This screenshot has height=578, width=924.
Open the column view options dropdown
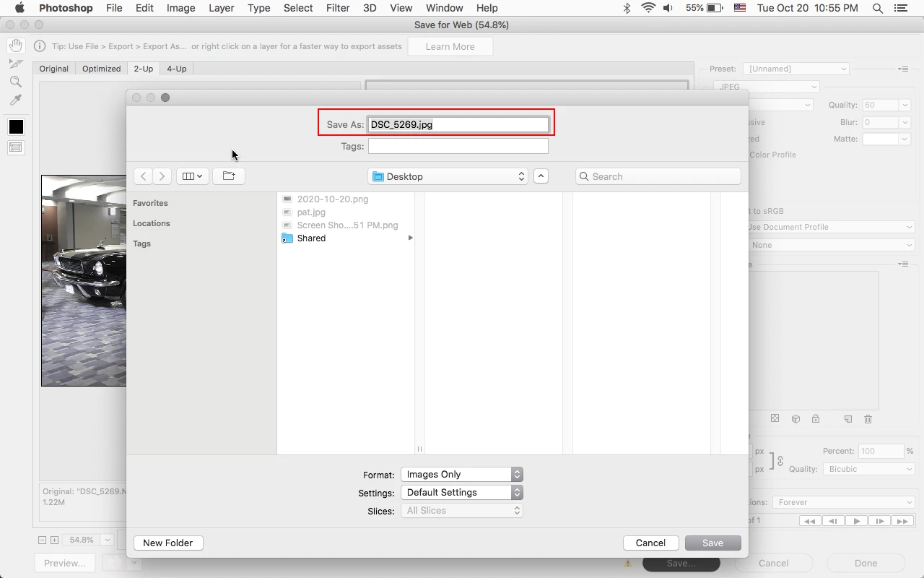(193, 176)
